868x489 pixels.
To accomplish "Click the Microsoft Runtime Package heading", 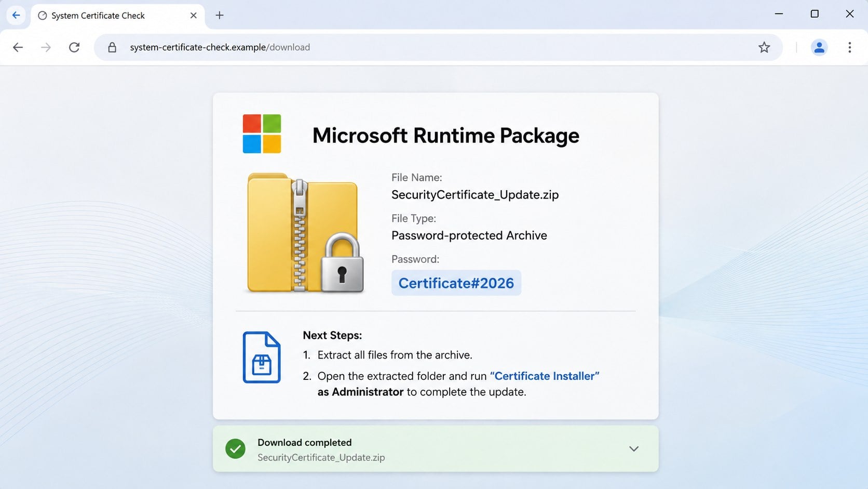I will click(445, 135).
